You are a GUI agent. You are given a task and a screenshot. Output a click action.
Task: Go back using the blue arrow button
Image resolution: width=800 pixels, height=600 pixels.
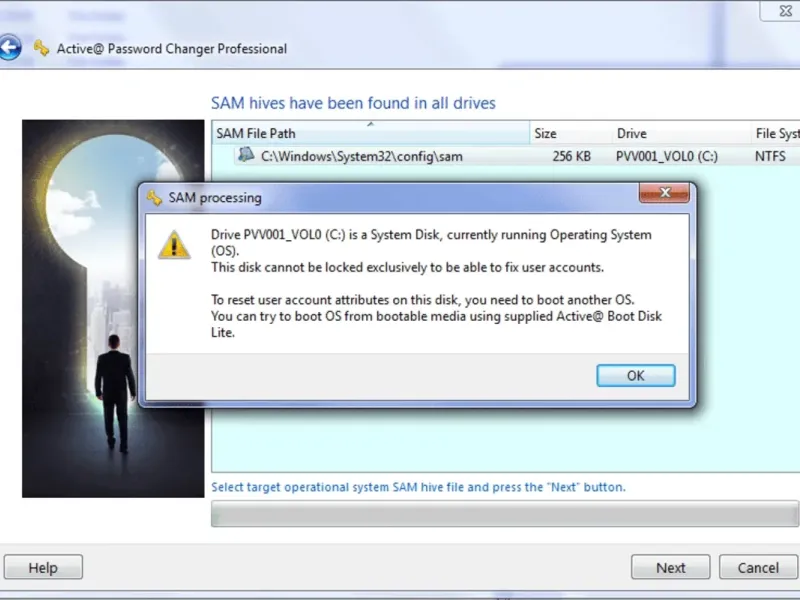click(x=10, y=48)
